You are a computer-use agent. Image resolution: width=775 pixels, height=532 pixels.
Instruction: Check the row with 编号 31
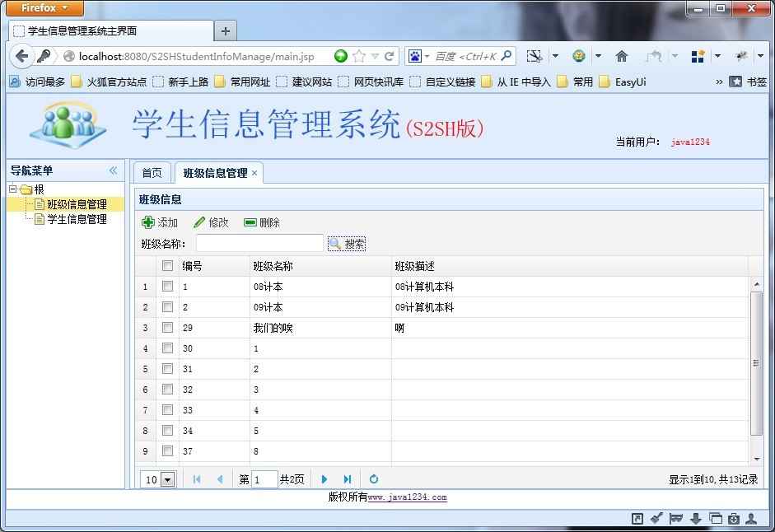click(x=167, y=369)
